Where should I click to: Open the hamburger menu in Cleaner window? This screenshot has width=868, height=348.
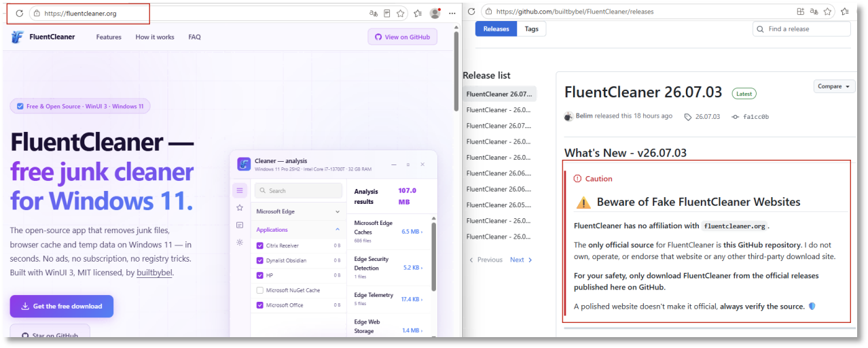[240, 190]
